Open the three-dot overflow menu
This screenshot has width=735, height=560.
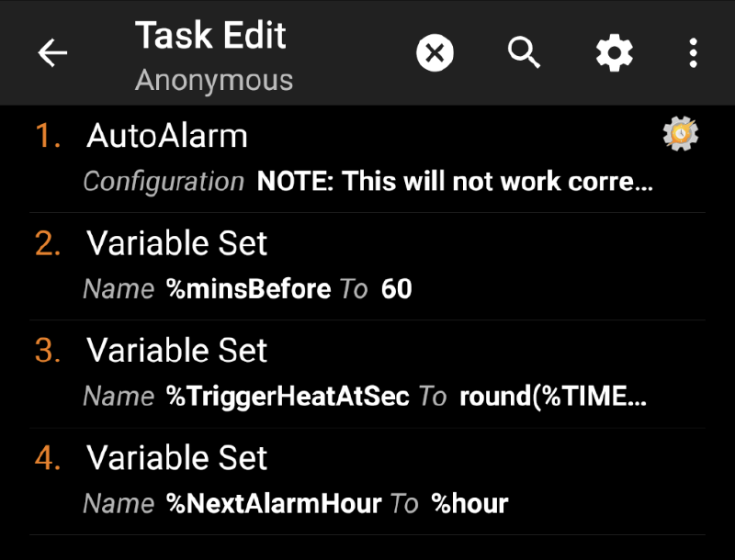(x=693, y=52)
